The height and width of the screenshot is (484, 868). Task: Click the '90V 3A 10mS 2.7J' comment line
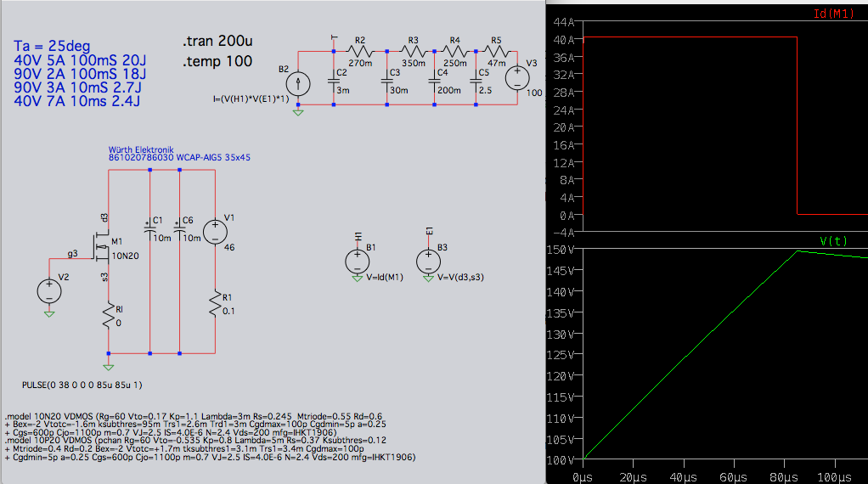coord(77,87)
